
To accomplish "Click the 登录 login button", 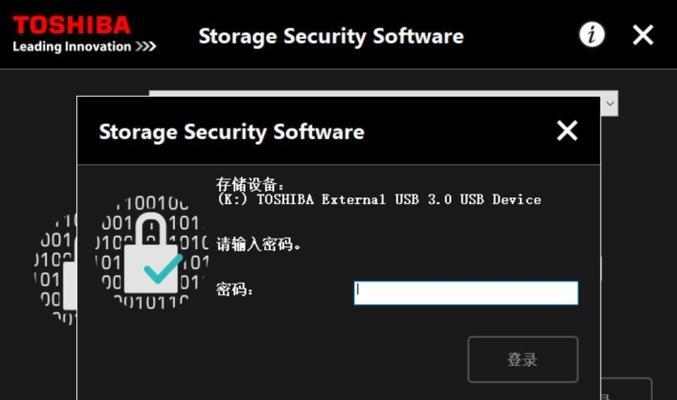I will click(523, 359).
